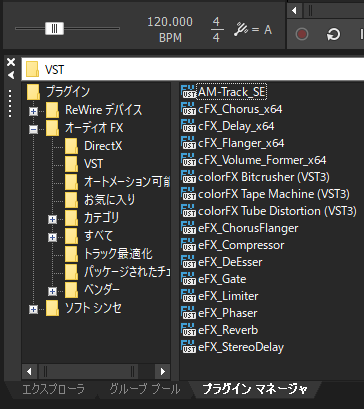The image size is (364, 409).
Task: Click the VST icon beside eFX_Gate
Action: pos(188,279)
